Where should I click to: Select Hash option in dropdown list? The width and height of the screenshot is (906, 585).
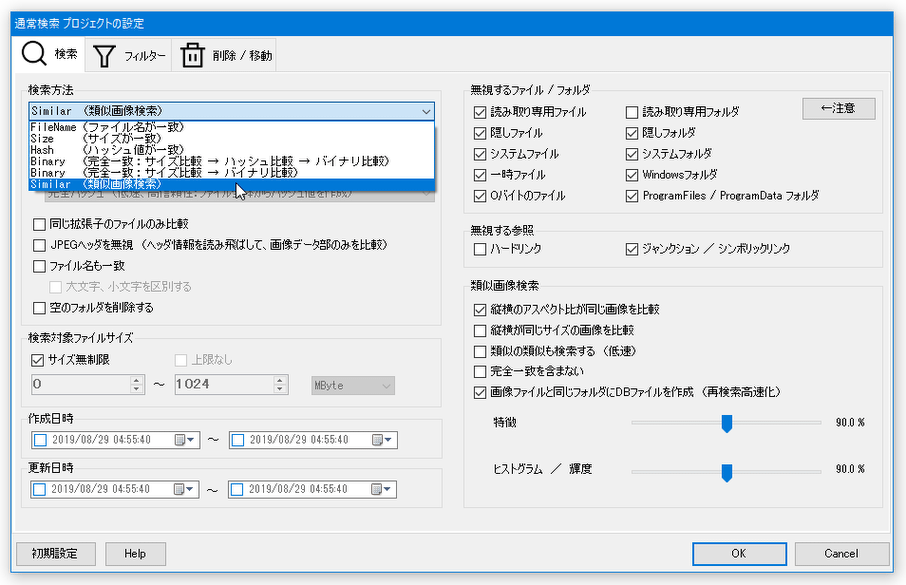(231, 150)
